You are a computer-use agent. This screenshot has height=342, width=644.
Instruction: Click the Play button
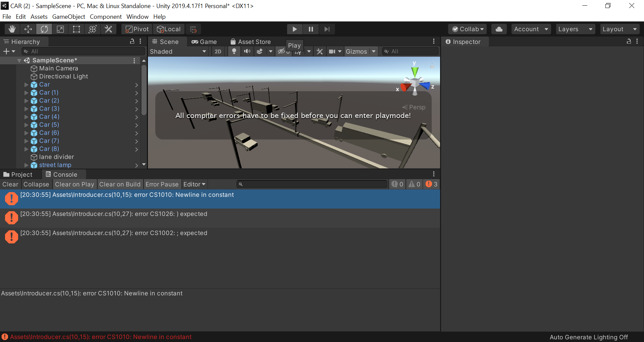pos(294,29)
